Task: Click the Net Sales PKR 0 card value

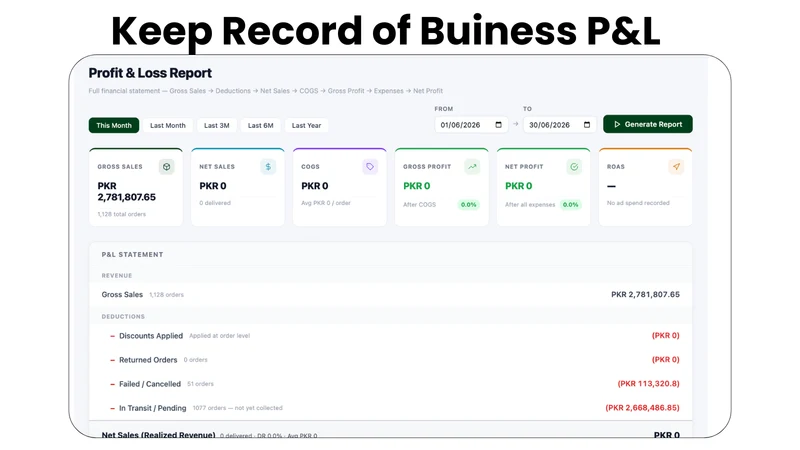Action: (x=213, y=186)
